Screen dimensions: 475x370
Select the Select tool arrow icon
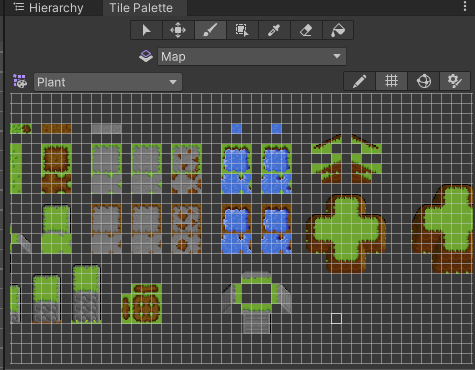pos(146,30)
